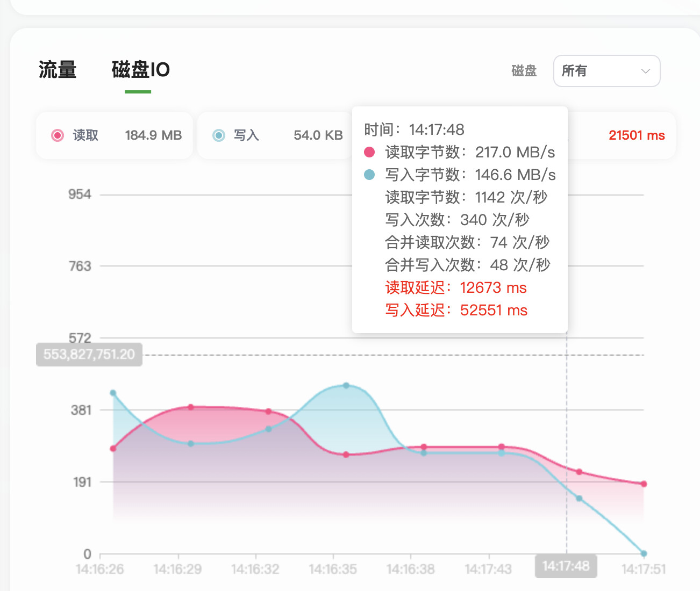Expand the chevron arrow in 所有 selector
The height and width of the screenshot is (591, 700).
point(646,71)
